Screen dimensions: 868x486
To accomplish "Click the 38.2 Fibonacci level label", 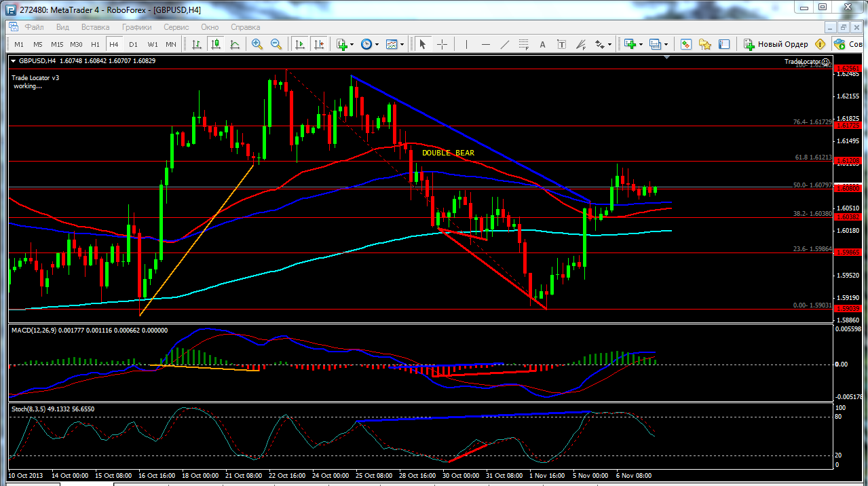I will click(812, 213).
